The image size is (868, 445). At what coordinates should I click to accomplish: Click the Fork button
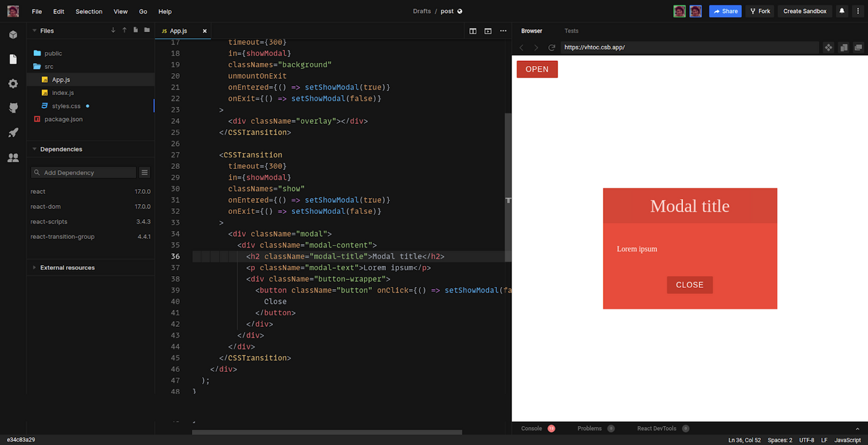759,11
